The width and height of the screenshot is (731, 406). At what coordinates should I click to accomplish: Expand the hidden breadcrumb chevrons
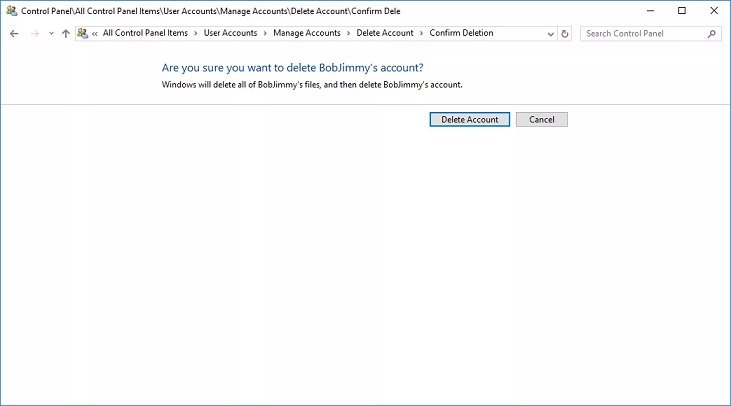click(95, 34)
